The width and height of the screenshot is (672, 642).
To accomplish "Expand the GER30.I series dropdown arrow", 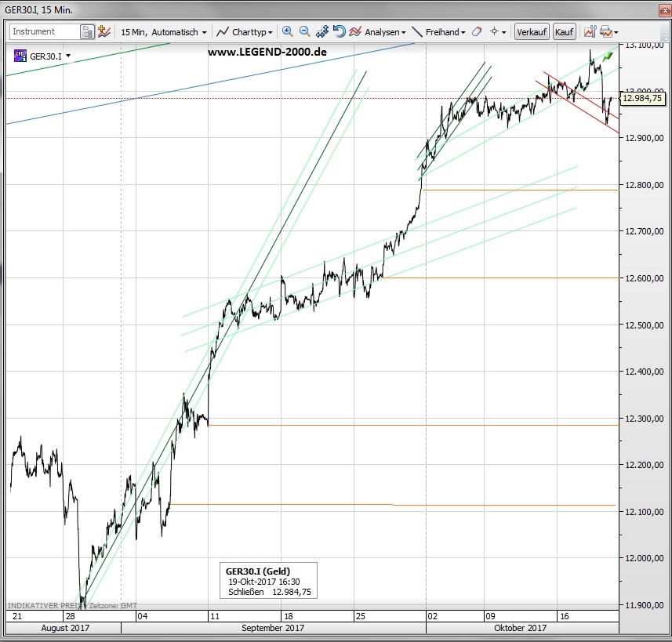I will click(68, 56).
